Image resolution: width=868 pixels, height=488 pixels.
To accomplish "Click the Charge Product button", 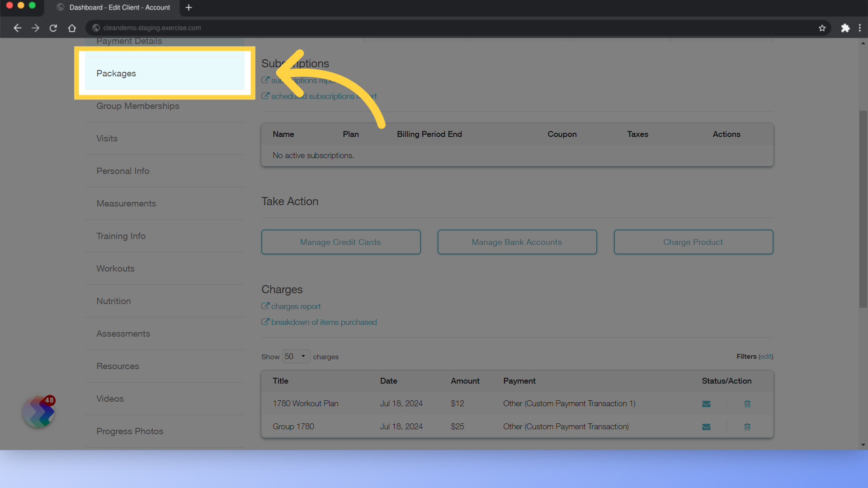I will pyautogui.click(x=693, y=242).
